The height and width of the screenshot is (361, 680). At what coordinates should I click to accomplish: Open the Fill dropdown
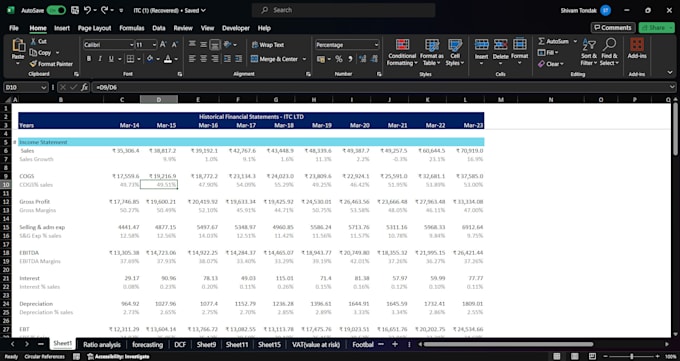coord(548,53)
